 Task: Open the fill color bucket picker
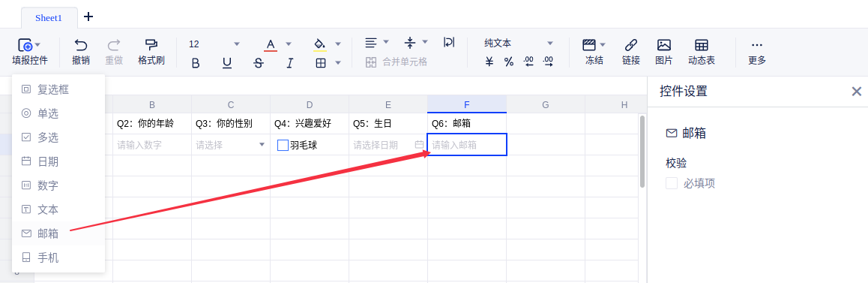(x=319, y=44)
